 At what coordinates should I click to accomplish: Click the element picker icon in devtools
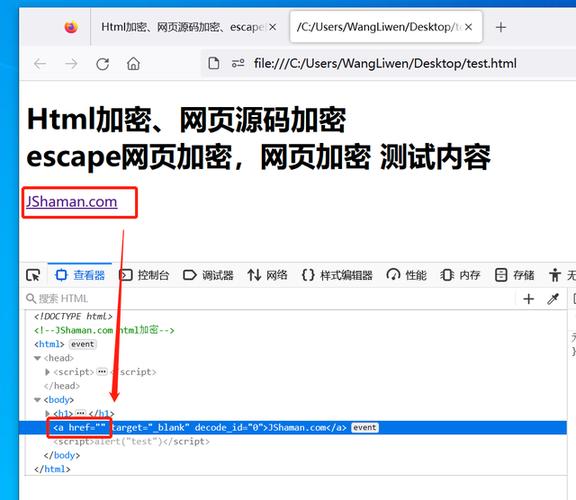33,275
